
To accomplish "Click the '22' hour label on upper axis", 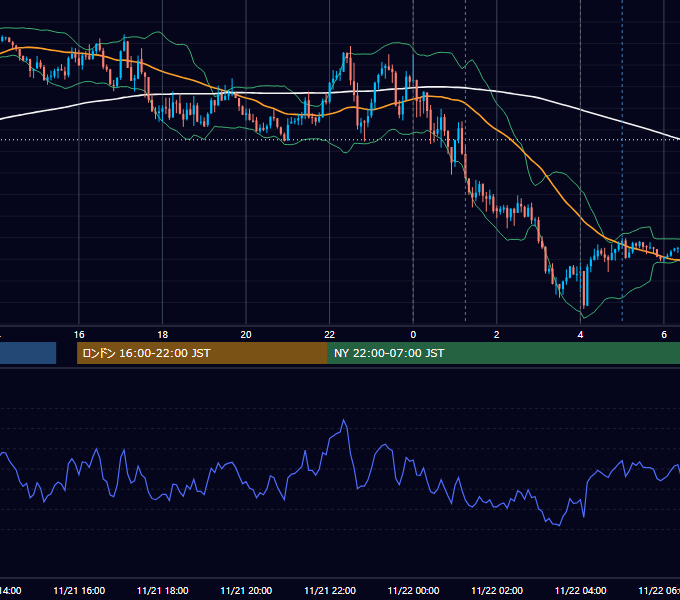I will click(x=330, y=335).
